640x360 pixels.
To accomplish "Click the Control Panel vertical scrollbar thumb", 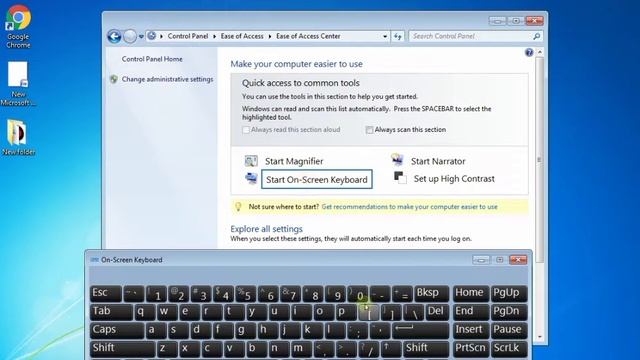I will click(540, 160).
